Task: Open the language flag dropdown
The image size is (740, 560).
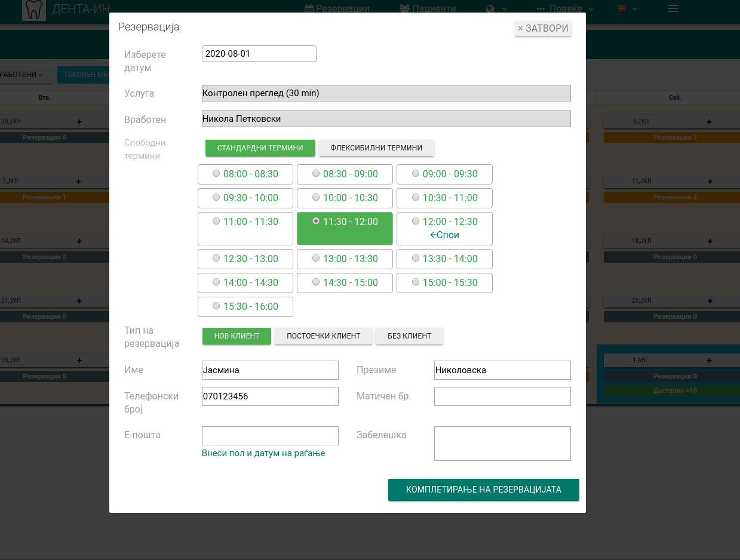Action: [627, 9]
